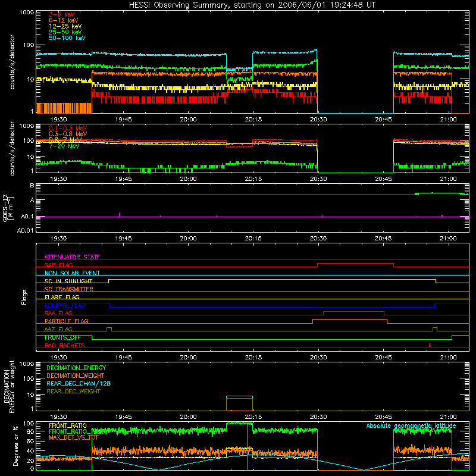Select the 21:00 tick under the decimation panel
Viewport: 476px width, 476px height.
[448, 417]
